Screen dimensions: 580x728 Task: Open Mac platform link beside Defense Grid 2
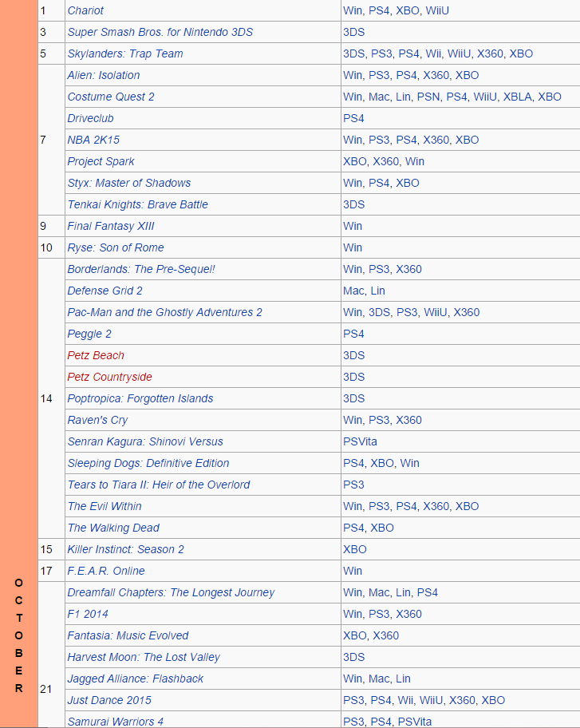click(x=353, y=291)
